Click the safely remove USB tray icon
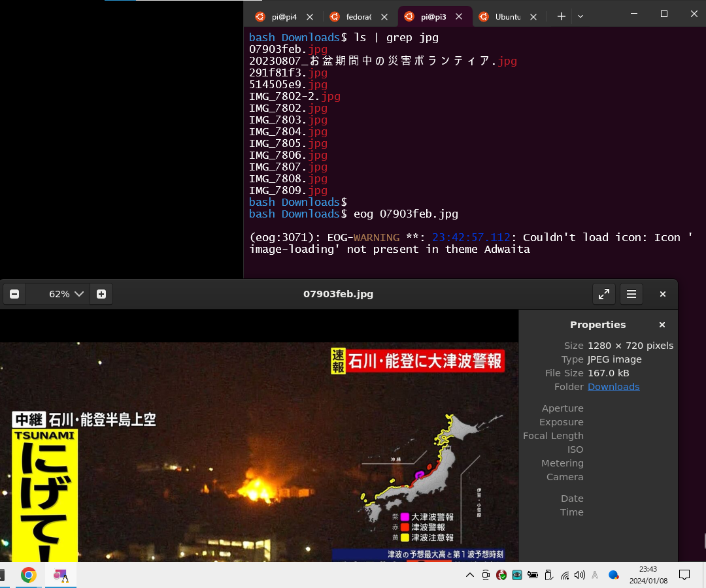706x588 pixels. pyautogui.click(x=548, y=575)
